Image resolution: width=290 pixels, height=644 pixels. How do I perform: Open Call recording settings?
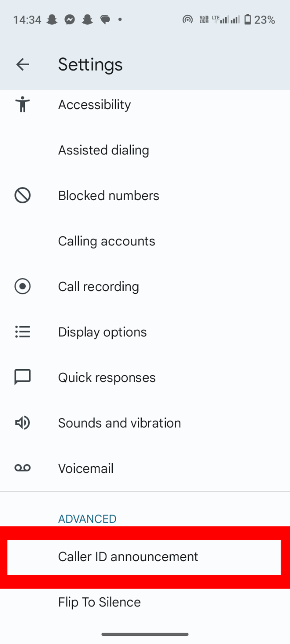(x=98, y=287)
